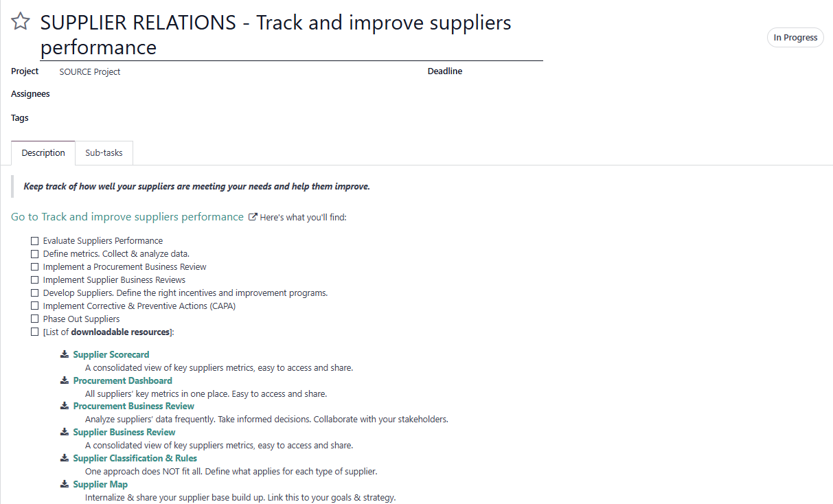Click external link icon after Go to Track
833x504 pixels.
coord(252,217)
